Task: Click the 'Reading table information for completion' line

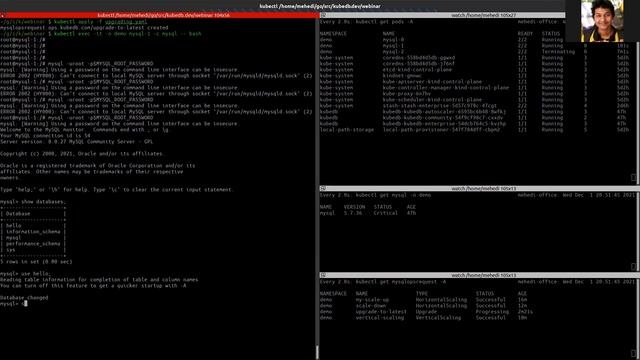Action: point(99,280)
